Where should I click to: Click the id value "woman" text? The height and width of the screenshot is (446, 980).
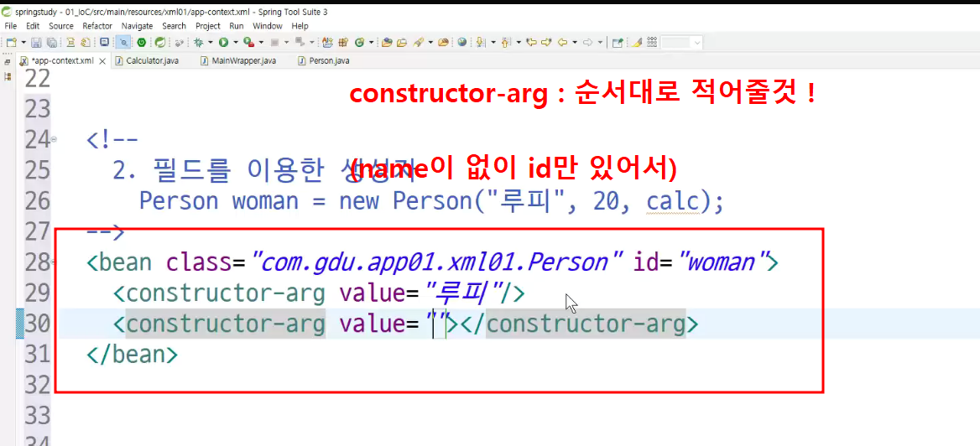click(722, 262)
